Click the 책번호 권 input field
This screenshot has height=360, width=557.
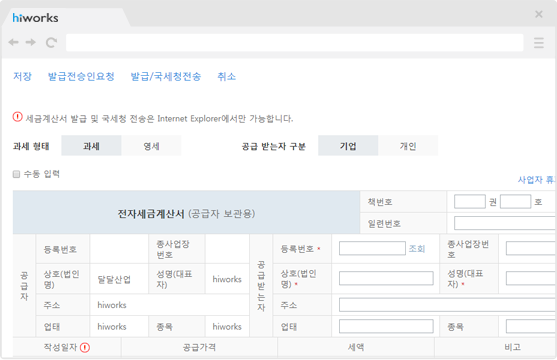tap(470, 202)
